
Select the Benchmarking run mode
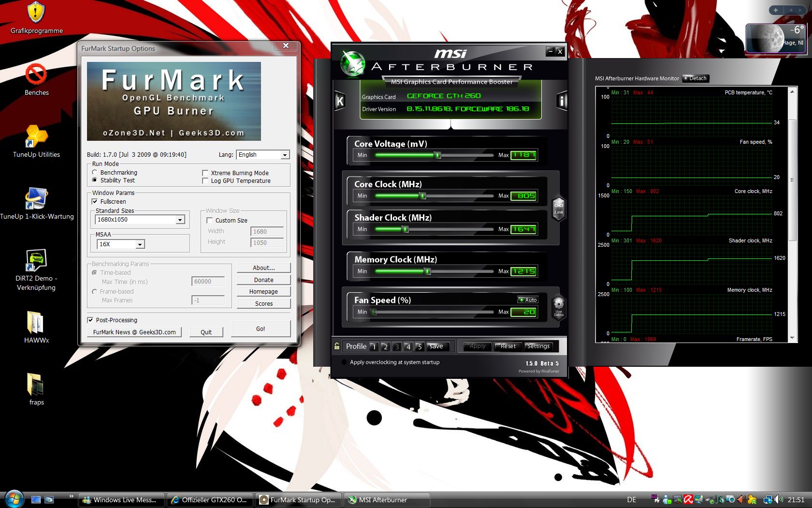[95, 172]
